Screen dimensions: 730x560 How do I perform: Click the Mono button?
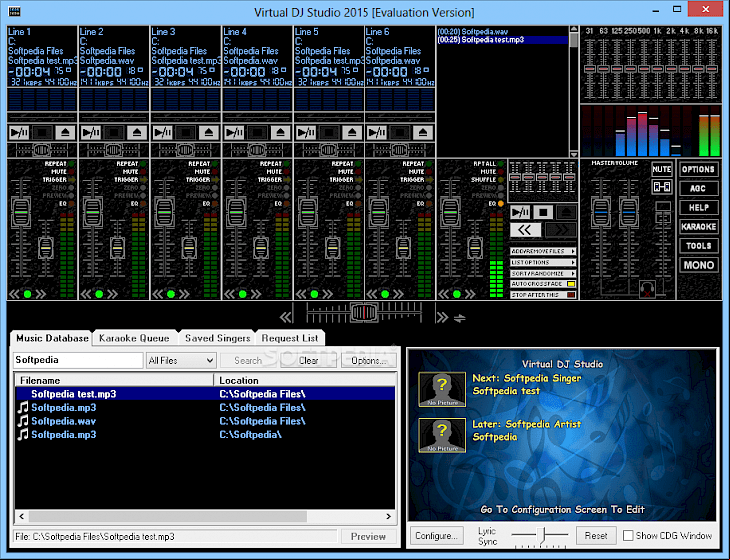pos(698,265)
